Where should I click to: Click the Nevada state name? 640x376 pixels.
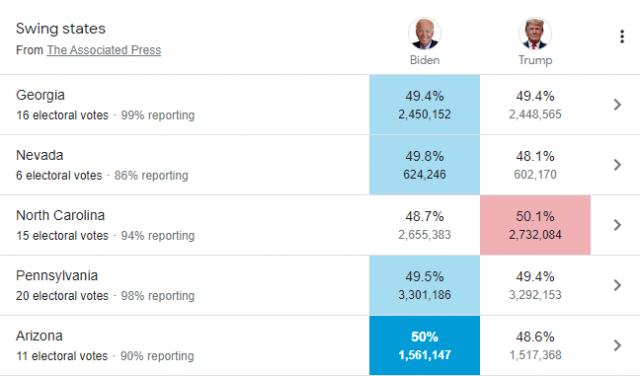click(40, 155)
